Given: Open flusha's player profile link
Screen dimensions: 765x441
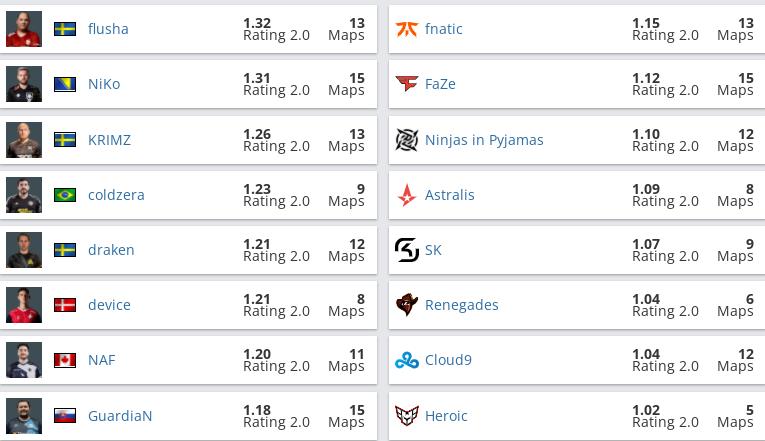Looking at the screenshot, I should tap(108, 29).
